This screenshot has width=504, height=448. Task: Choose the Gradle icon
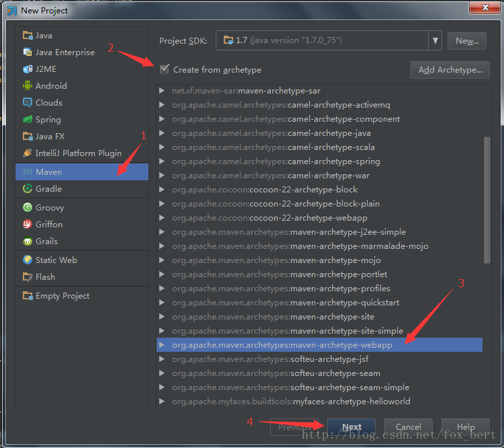coord(28,188)
